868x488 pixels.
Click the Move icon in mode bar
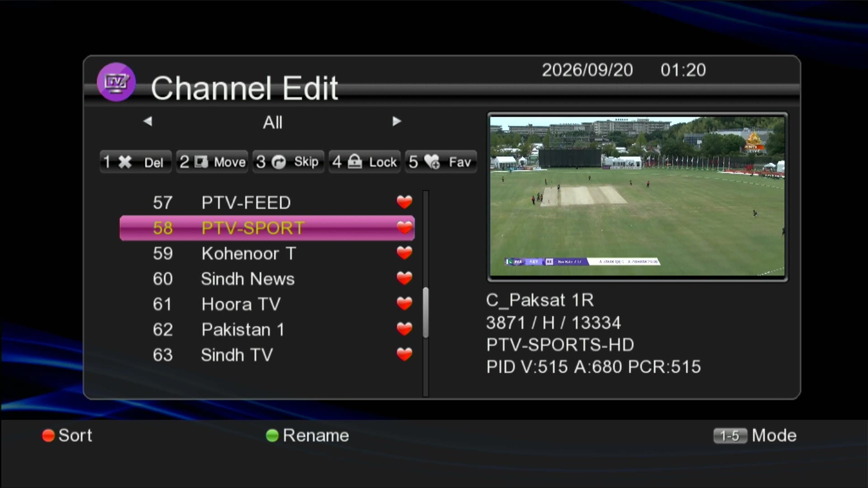201,162
